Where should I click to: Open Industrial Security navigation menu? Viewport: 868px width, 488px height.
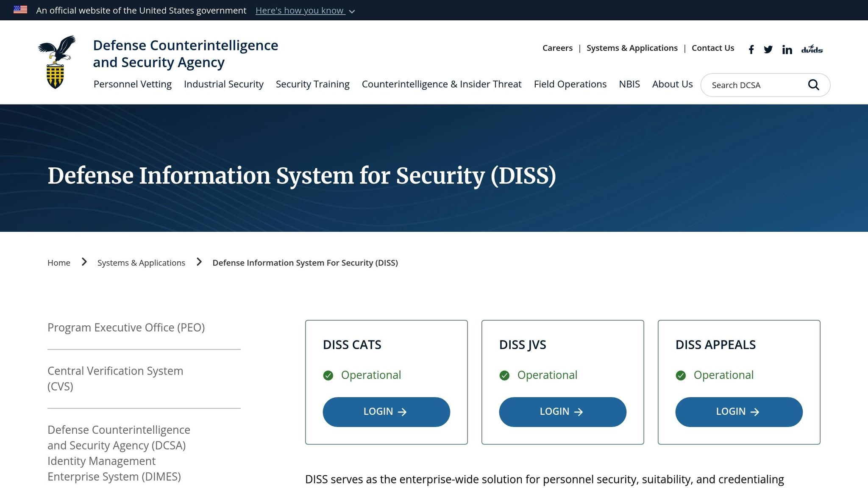pyautogui.click(x=223, y=84)
